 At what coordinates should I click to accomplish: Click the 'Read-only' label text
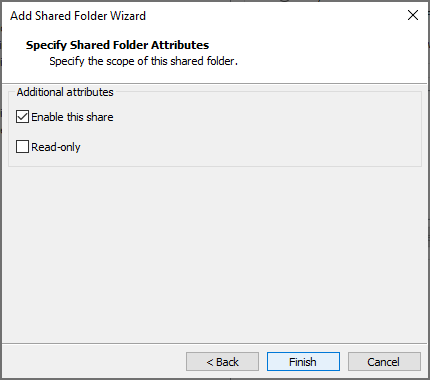coord(56,147)
